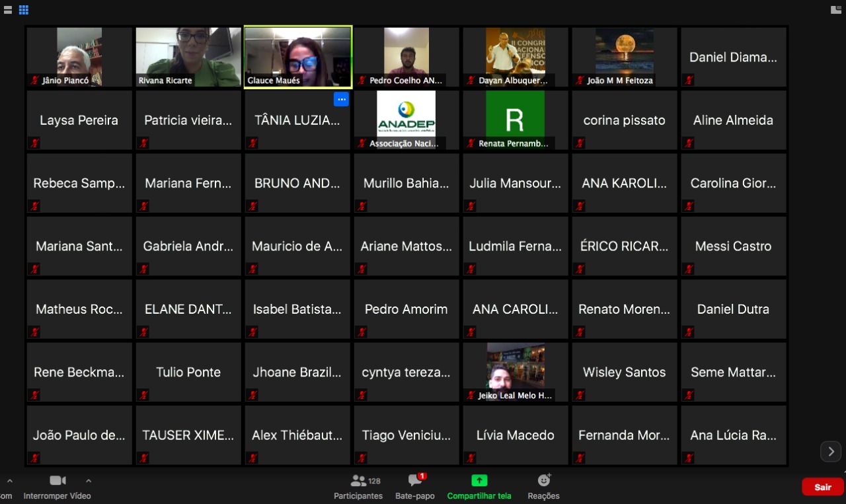This screenshot has width=846, height=504.
Task: Expand video options caret beside camera
Action: click(89, 481)
